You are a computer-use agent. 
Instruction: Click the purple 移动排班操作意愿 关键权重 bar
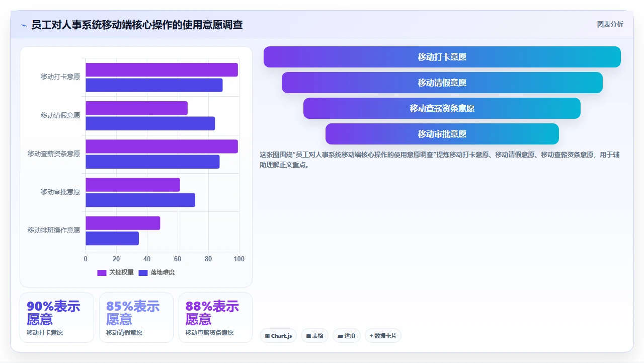123,223
